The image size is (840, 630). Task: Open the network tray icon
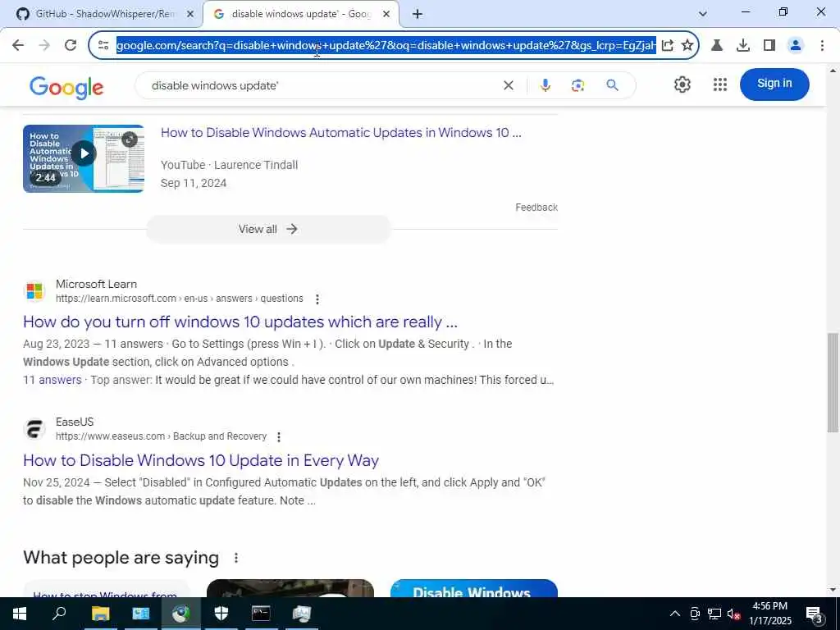714,614
